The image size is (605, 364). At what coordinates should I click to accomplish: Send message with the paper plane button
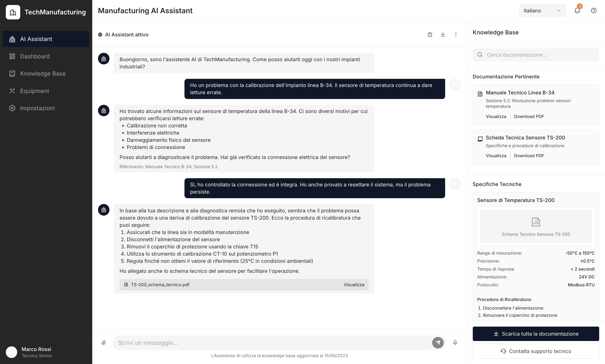[x=438, y=343]
